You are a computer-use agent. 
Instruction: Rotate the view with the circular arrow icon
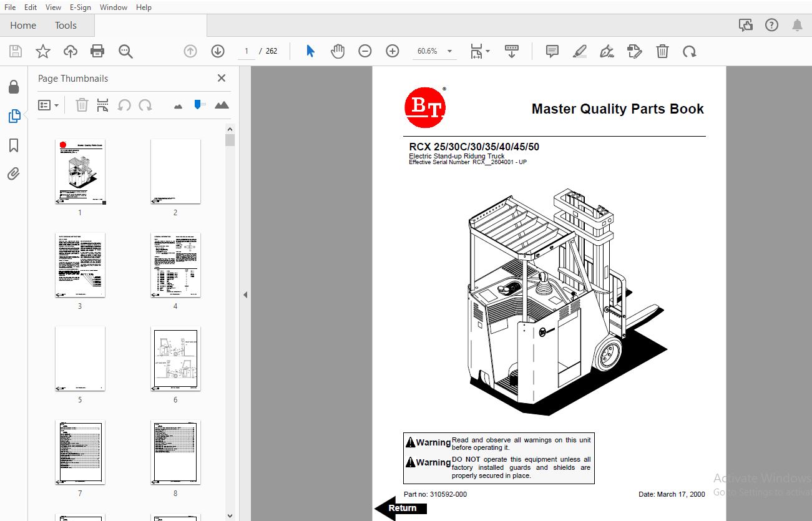point(689,51)
